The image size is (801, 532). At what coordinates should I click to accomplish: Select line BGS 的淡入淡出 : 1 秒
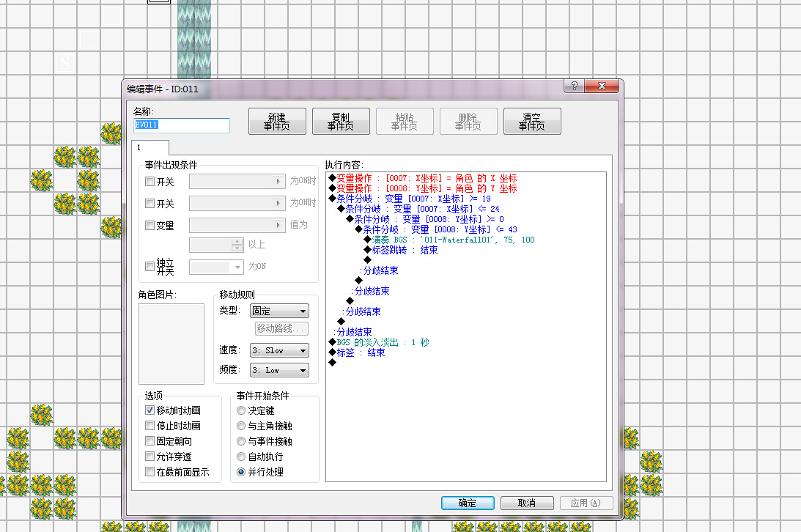coord(379,342)
